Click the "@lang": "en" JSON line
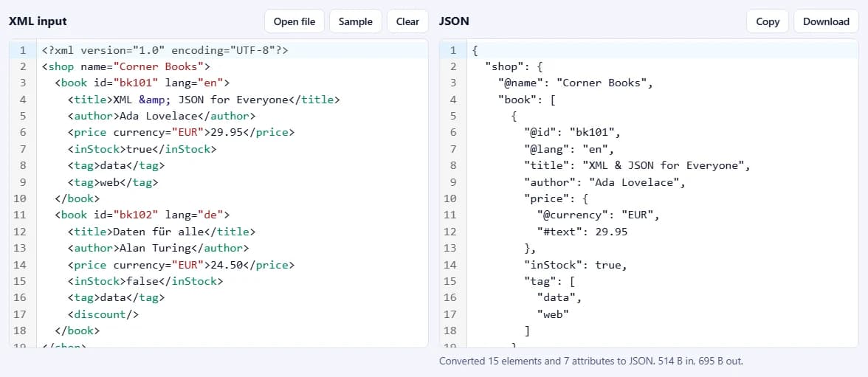This screenshot has height=377, width=868. coord(569,150)
